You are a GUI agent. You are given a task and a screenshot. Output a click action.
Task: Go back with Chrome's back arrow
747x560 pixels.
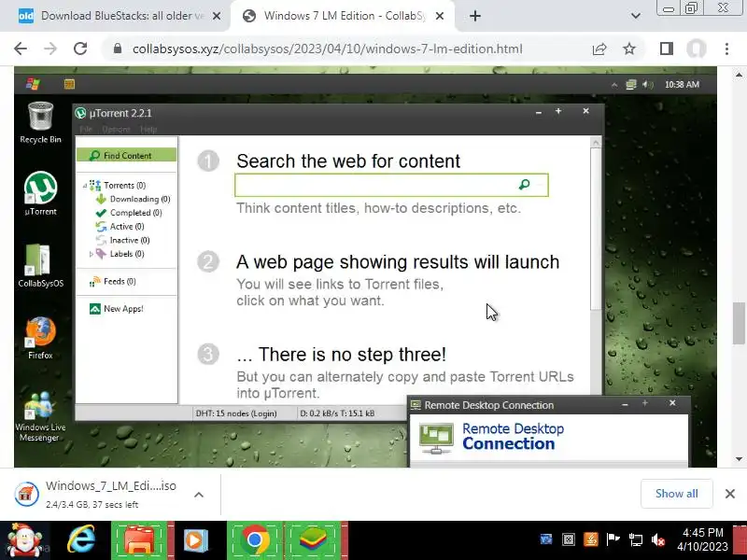click(21, 49)
